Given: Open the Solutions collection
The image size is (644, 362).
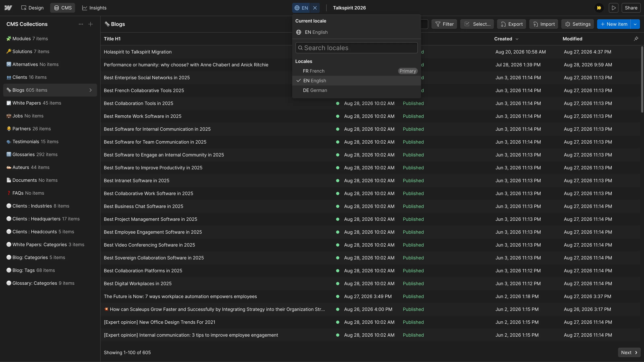Looking at the screenshot, I should coord(50,51).
